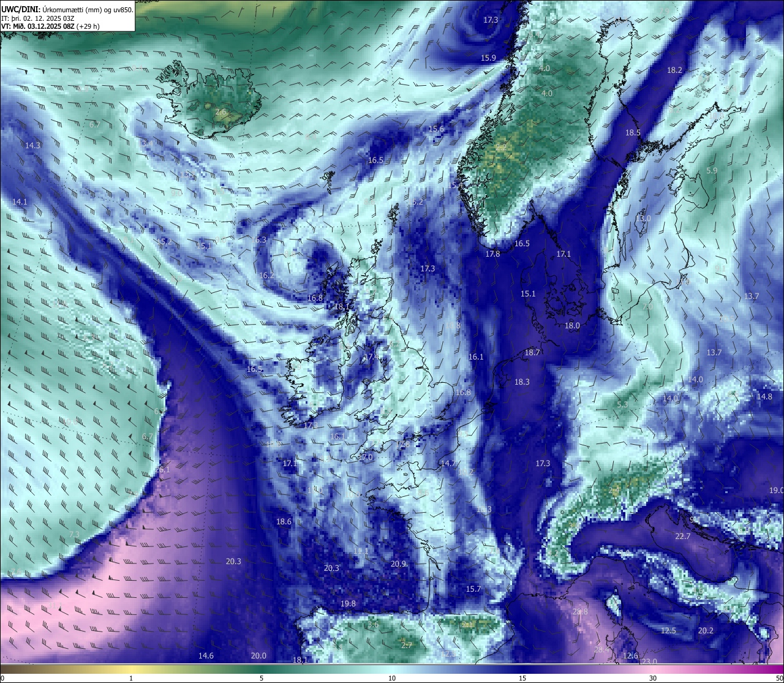Click the 7.3 value on the map
Image resolution: width=784 pixels, height=683 pixels.
[74, 535]
